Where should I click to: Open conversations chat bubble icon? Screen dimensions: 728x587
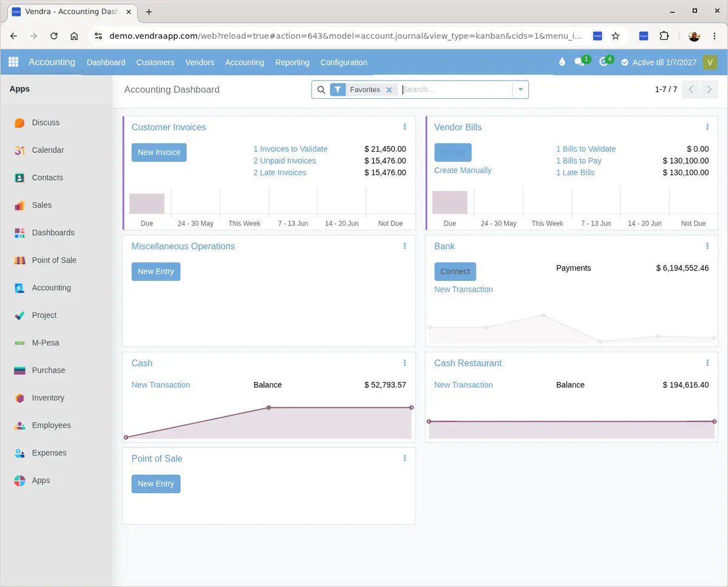[580, 62]
